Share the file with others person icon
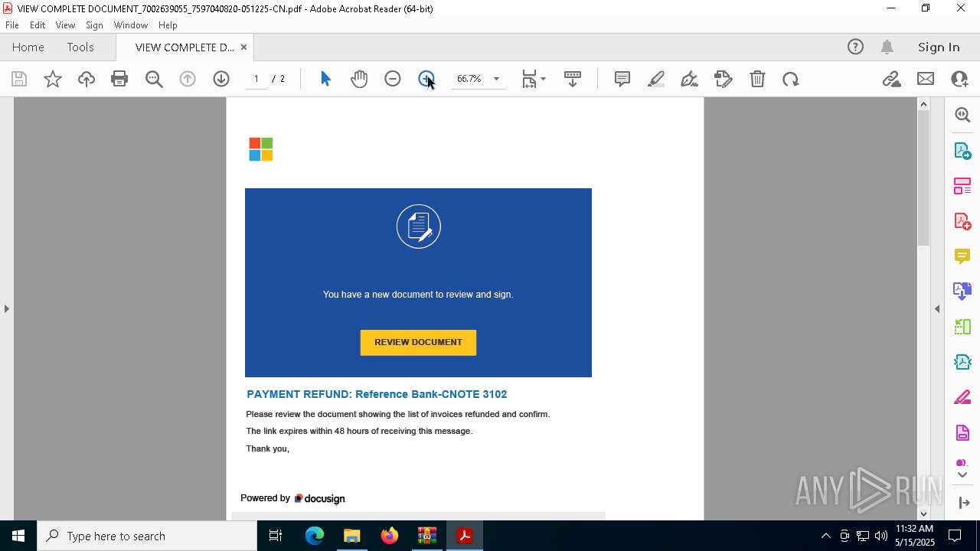The image size is (980, 551). pyautogui.click(x=959, y=79)
